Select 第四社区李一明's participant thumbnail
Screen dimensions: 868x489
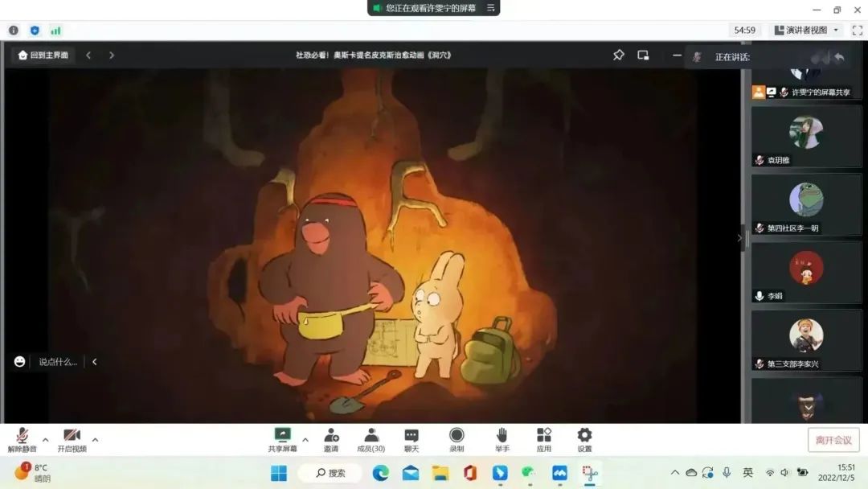(x=806, y=204)
